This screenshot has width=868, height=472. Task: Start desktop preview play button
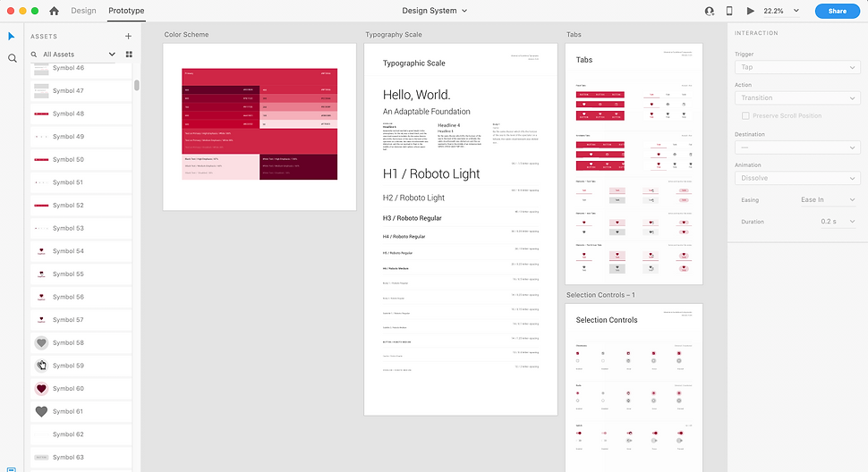[750, 11]
